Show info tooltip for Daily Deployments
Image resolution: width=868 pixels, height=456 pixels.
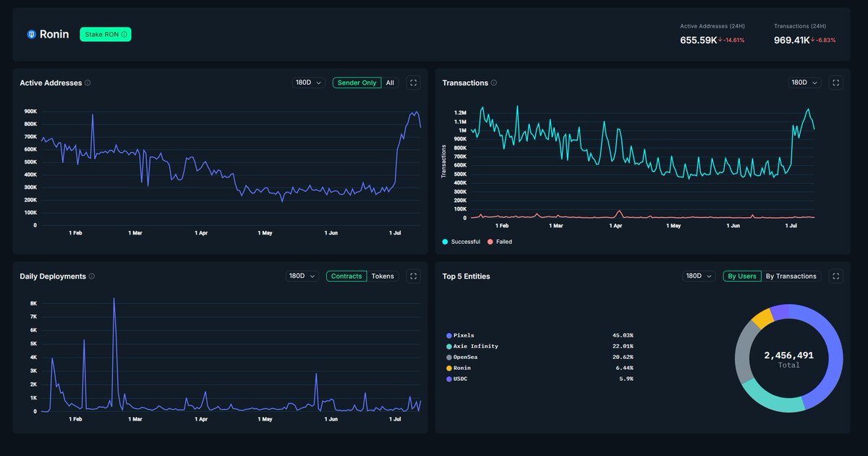(92, 276)
